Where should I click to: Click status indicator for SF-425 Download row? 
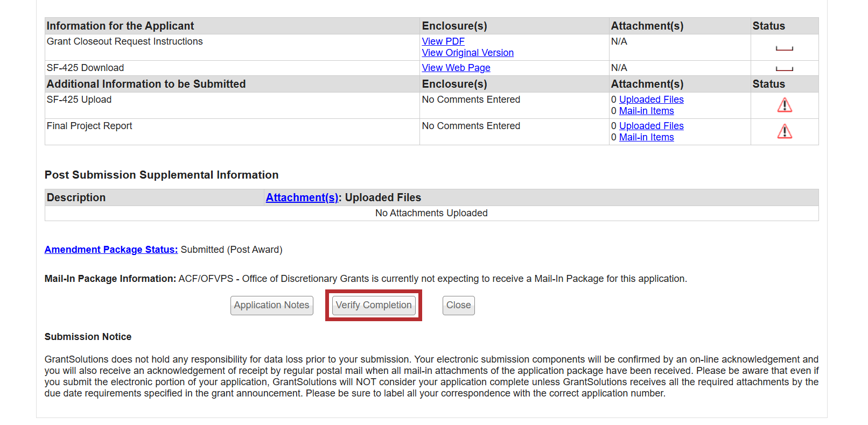click(784, 68)
